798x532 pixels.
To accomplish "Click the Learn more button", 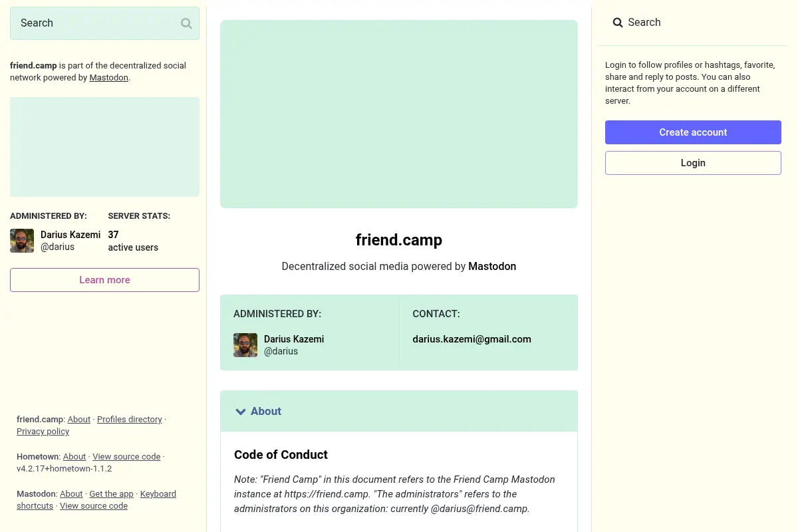I will click(x=104, y=280).
